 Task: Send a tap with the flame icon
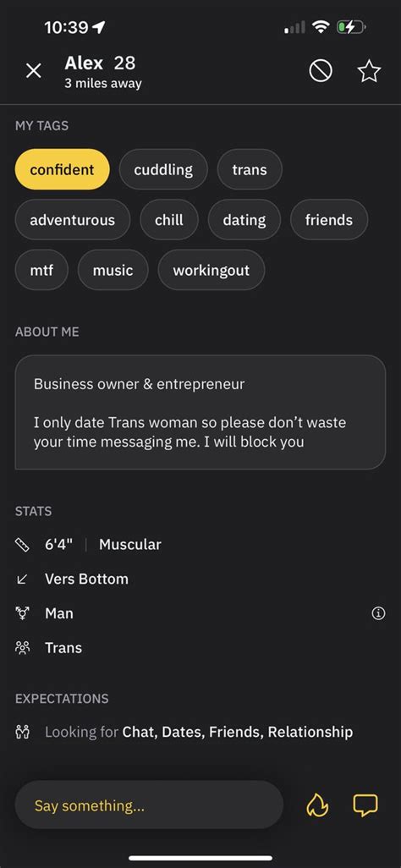pyautogui.click(x=317, y=805)
